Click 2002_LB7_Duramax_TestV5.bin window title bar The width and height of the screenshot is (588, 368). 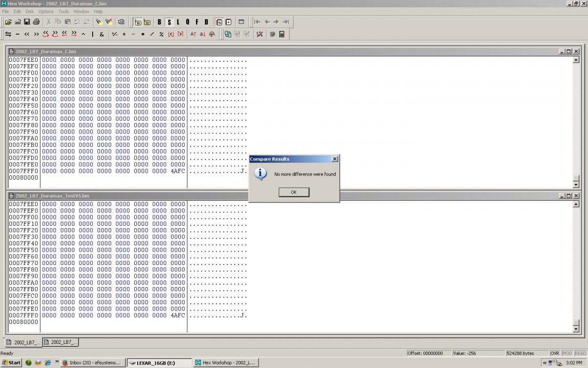[x=294, y=196]
